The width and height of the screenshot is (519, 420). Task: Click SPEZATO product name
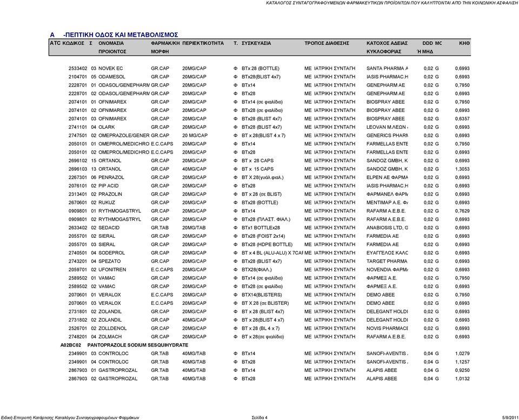tap(110, 261)
